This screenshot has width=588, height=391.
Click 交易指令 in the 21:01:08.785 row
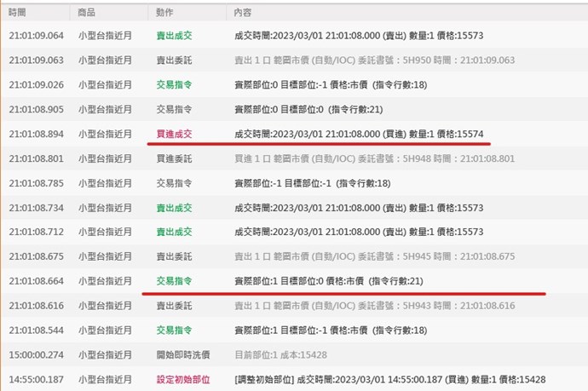(175, 183)
